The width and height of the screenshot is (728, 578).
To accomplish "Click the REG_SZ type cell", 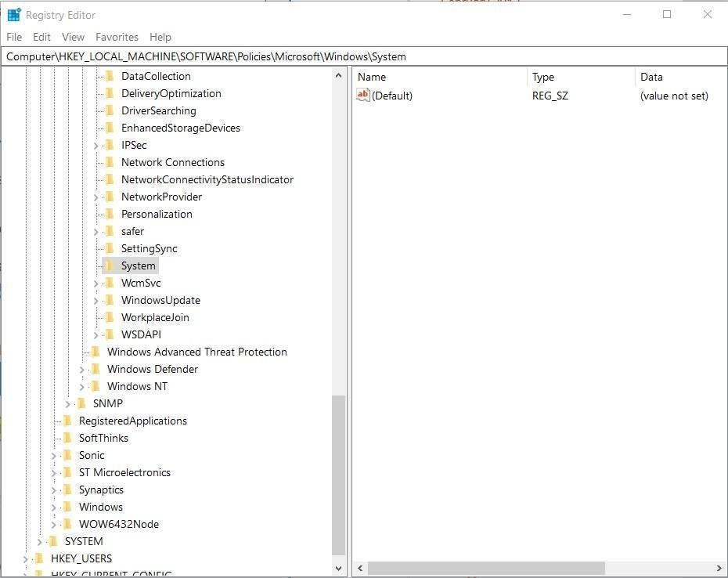I will [550, 96].
